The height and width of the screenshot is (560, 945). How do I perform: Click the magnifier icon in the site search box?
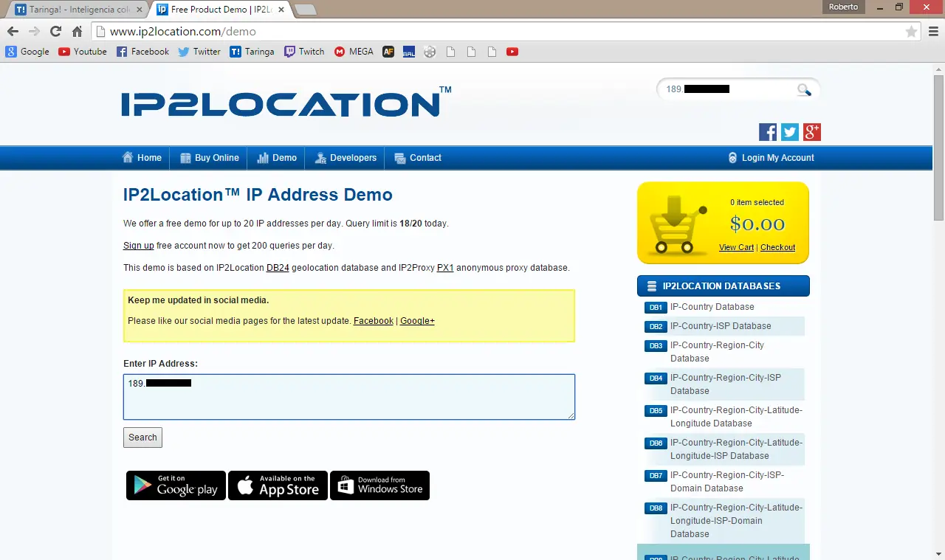point(804,90)
